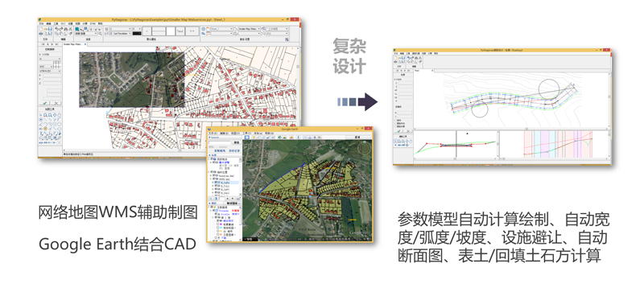
Task: Click the sunlight icon in Google Earth toolbar
Action: click(285, 138)
